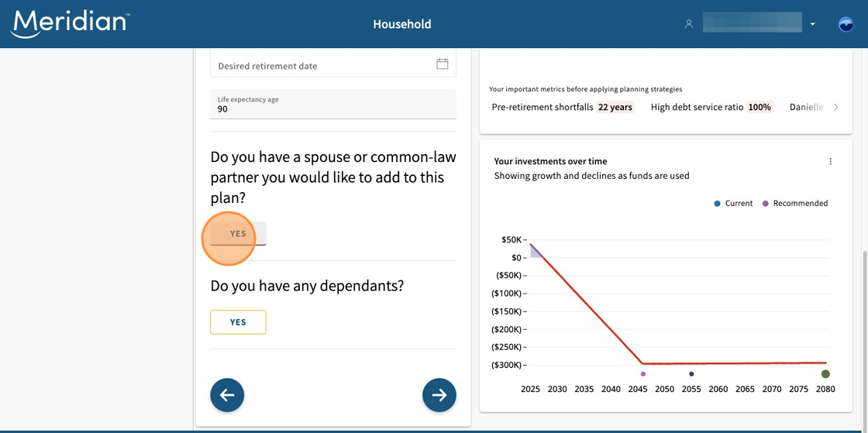Toggle Recommended series in chart legend

tap(795, 204)
